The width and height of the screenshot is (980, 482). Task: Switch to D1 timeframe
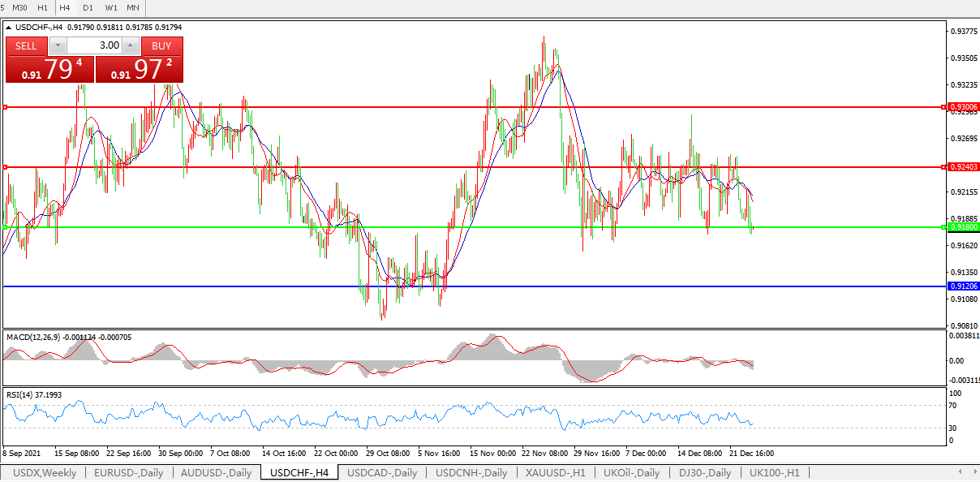coord(88,7)
